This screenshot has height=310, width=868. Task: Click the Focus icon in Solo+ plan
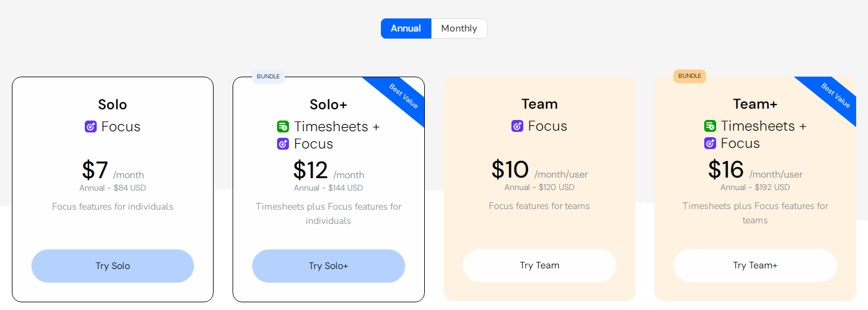coord(283,144)
